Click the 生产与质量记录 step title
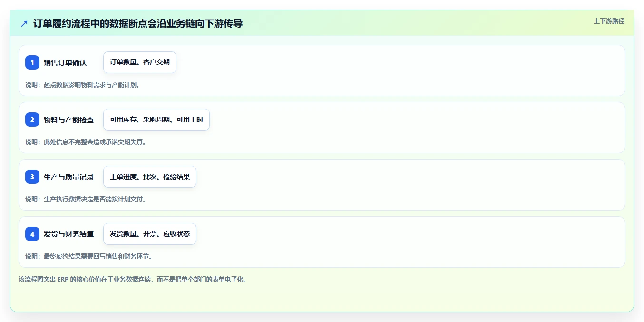Image resolution: width=644 pixels, height=322 pixels. 68,177
